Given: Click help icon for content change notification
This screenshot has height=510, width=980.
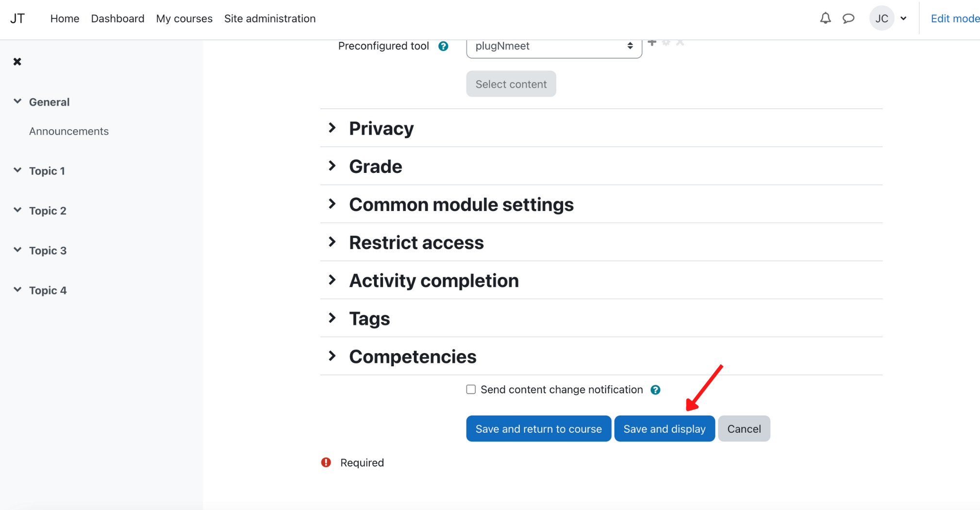Looking at the screenshot, I should click(655, 390).
